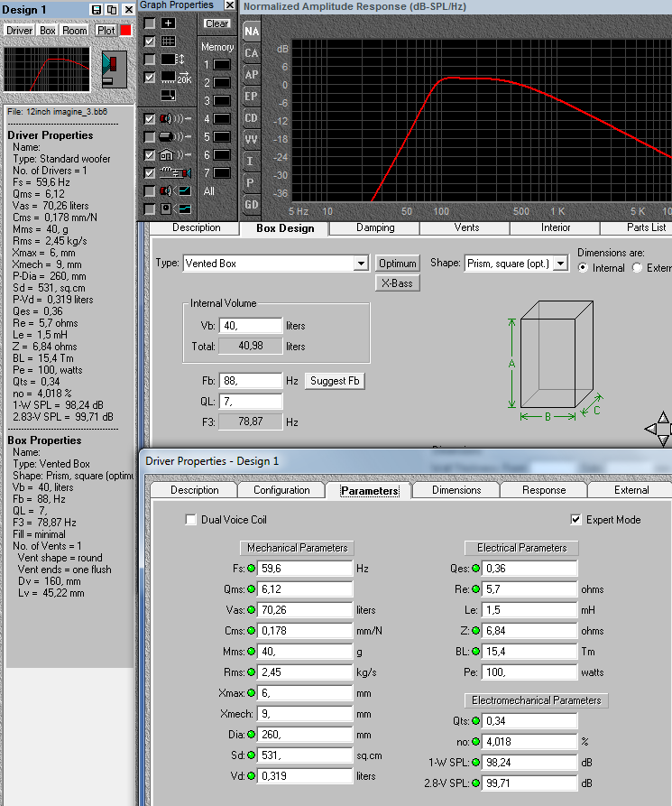Switch to the GD graph side tab
Image resolution: width=672 pixels, height=806 pixels.
click(252, 205)
